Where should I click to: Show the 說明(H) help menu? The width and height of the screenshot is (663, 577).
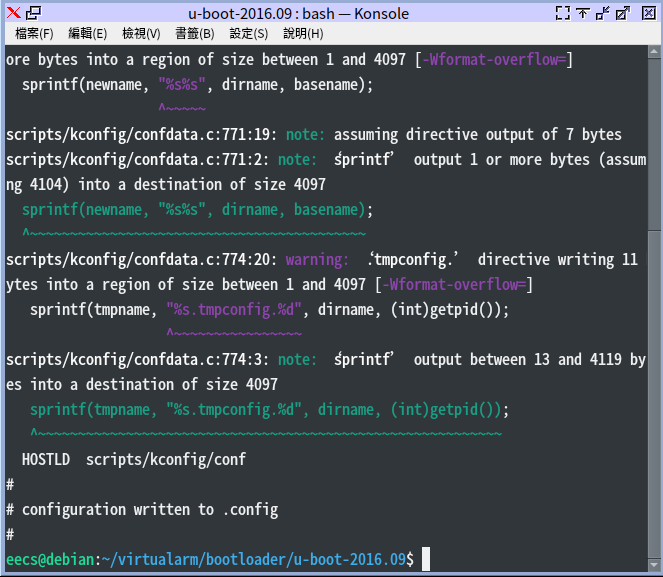click(x=303, y=34)
